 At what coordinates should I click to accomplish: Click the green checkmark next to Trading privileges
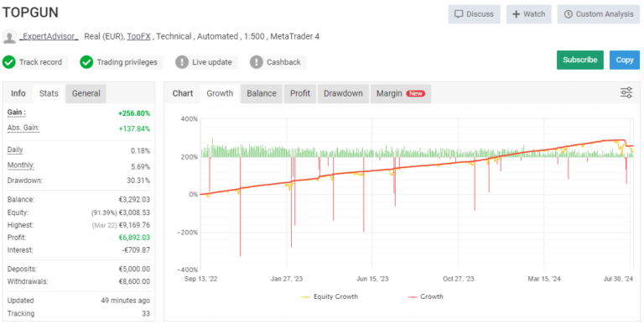point(86,62)
